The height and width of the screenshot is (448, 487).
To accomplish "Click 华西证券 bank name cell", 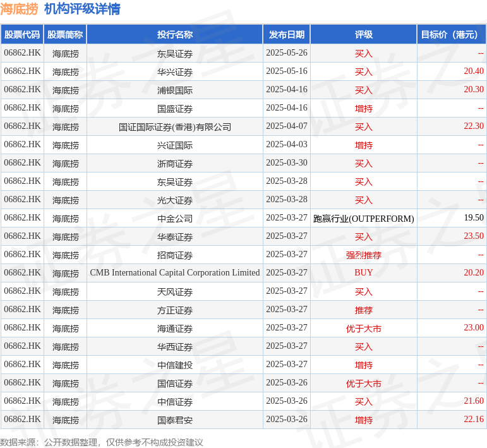I will click(x=175, y=347).
